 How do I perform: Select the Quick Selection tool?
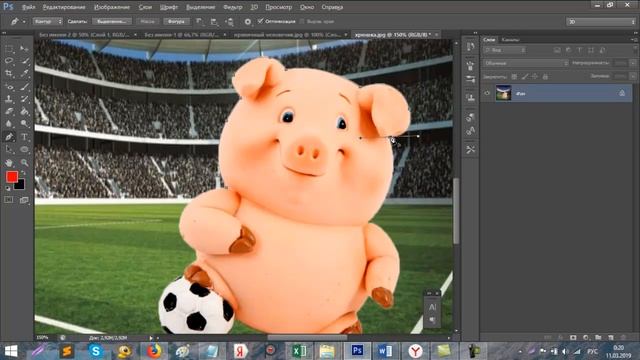[x=24, y=61]
